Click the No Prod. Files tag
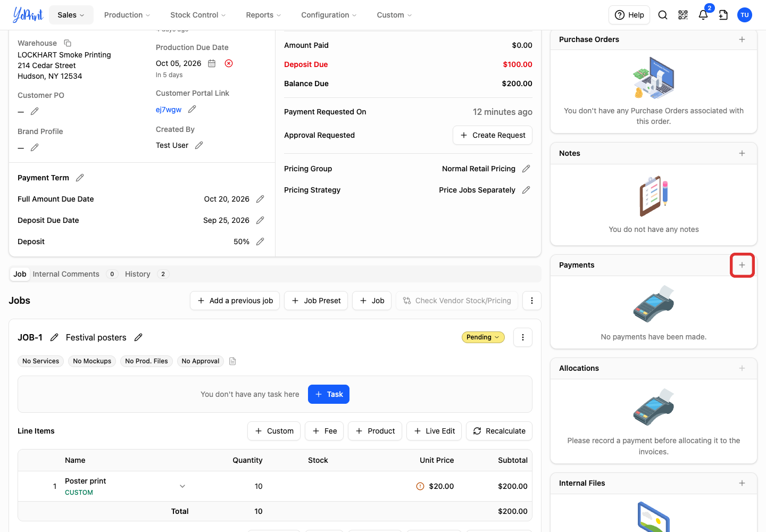This screenshot has height=532, width=766. pyautogui.click(x=146, y=361)
